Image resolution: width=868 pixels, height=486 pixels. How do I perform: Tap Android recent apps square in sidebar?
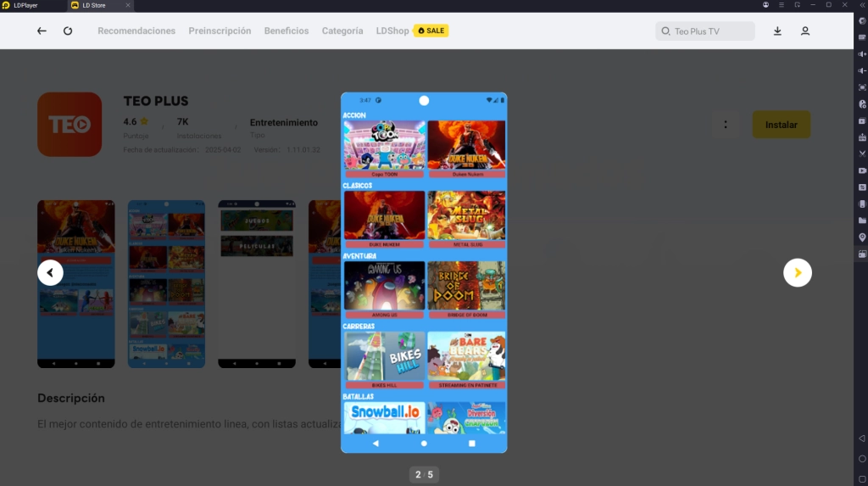pos(862,479)
